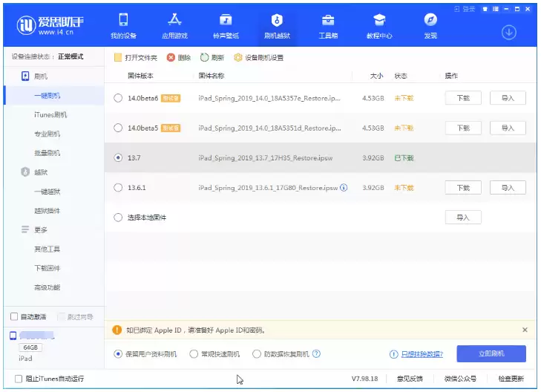Select the 14.0beta6 firmware radio button

coord(118,98)
